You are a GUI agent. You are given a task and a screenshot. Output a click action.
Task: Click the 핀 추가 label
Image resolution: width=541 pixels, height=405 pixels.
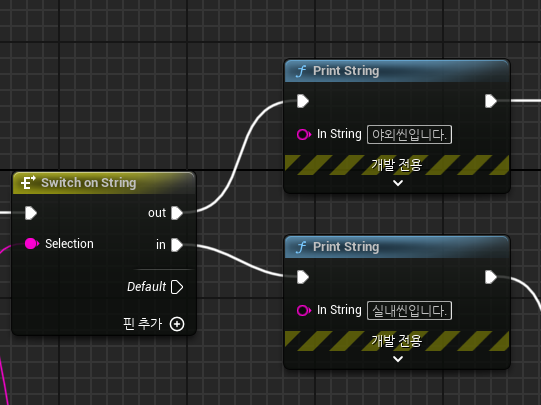pos(142,324)
